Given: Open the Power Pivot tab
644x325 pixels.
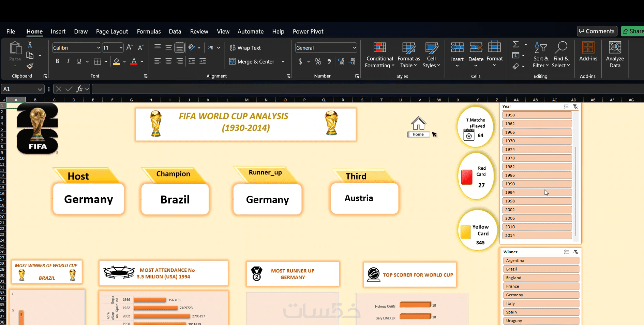Looking at the screenshot, I should (308, 31).
